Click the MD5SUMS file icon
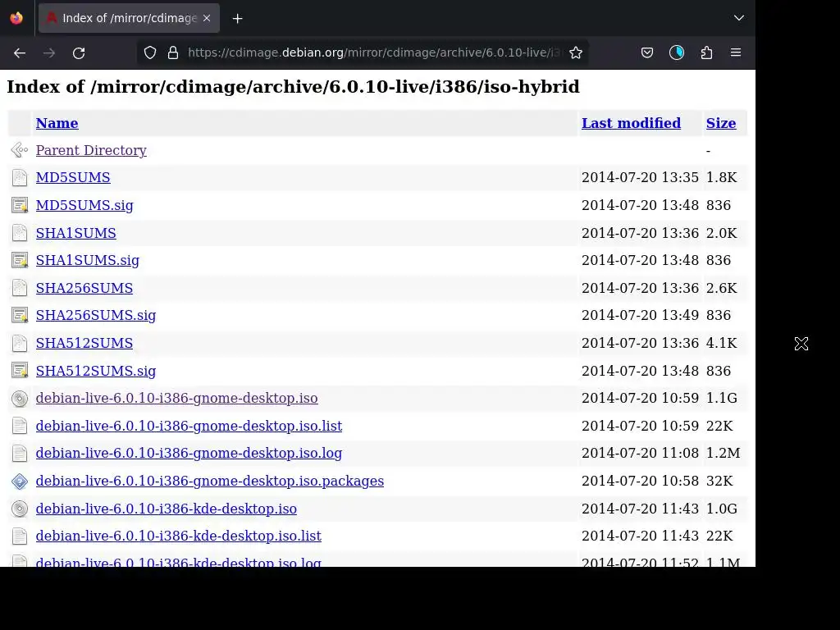Image resolution: width=840 pixels, height=630 pixels. tap(20, 178)
